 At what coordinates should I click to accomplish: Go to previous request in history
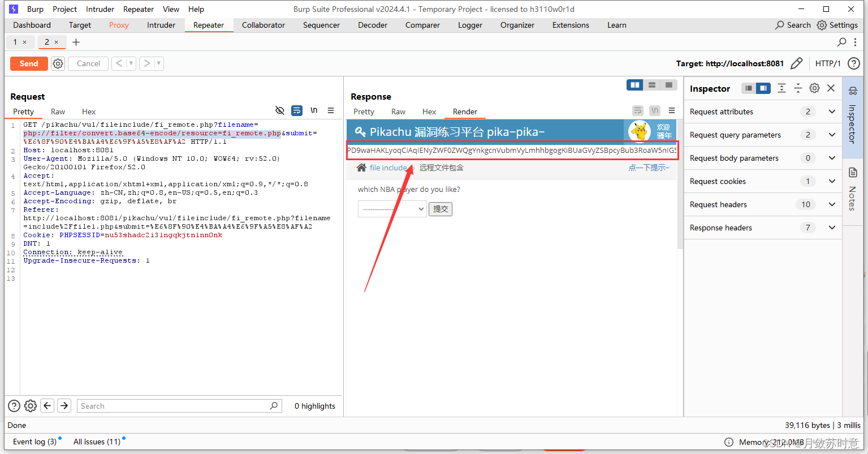click(119, 63)
